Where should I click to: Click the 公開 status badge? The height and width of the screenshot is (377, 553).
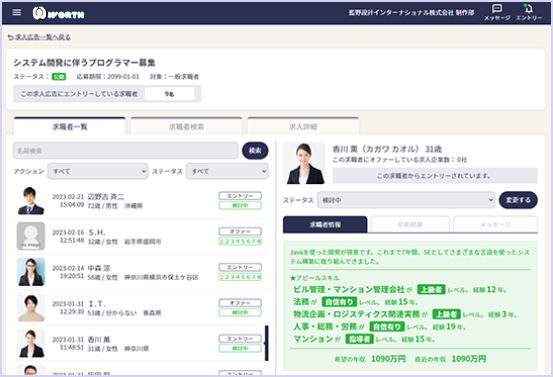pos(59,77)
